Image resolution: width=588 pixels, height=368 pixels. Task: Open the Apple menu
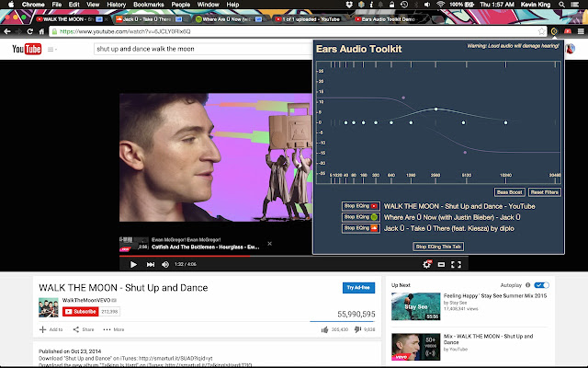pyautogui.click(x=11, y=5)
